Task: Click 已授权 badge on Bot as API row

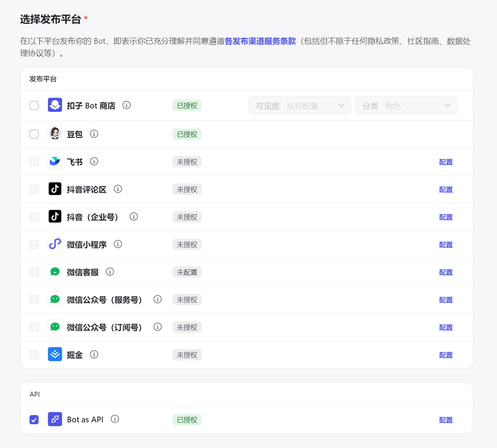Action: [187, 420]
